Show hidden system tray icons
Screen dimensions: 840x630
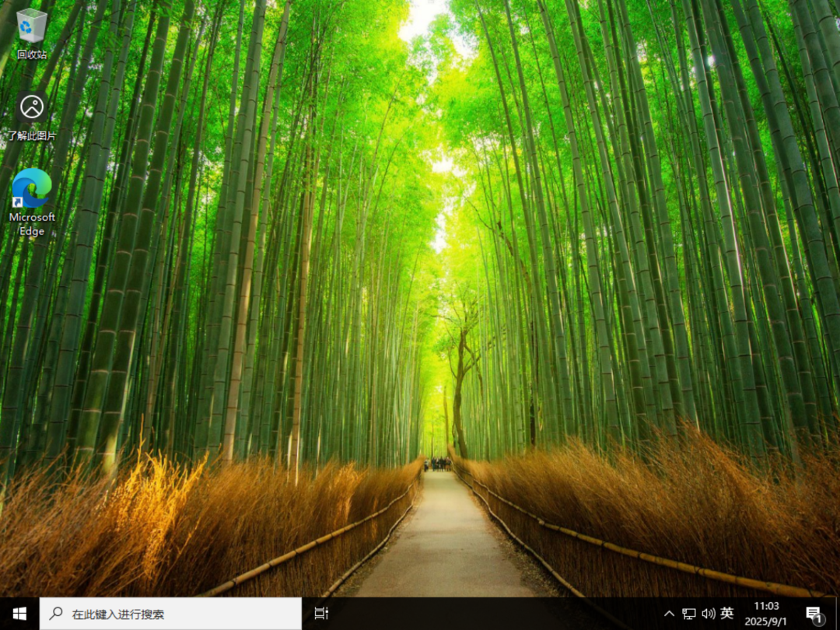pos(669,614)
